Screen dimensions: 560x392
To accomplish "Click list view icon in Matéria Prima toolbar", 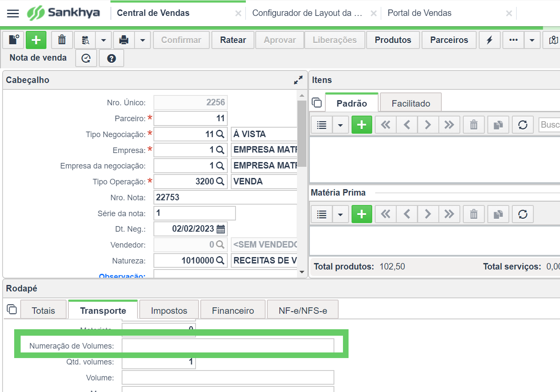I will coord(321,214).
